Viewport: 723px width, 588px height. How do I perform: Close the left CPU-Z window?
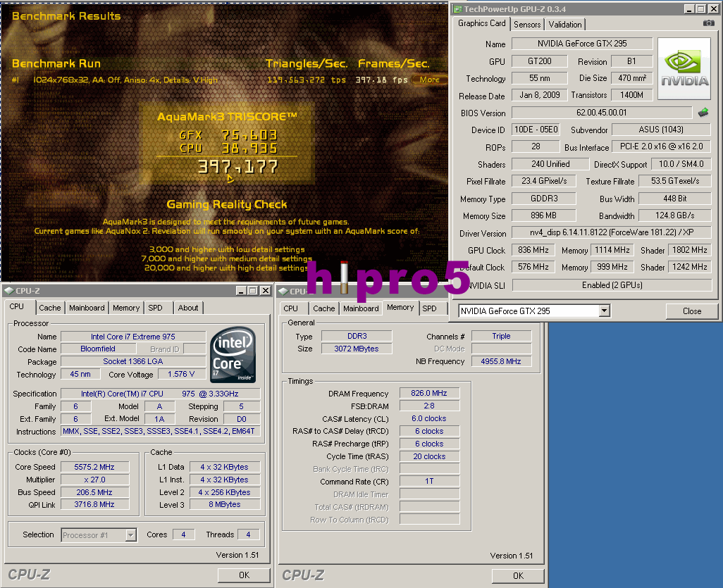coord(265,291)
